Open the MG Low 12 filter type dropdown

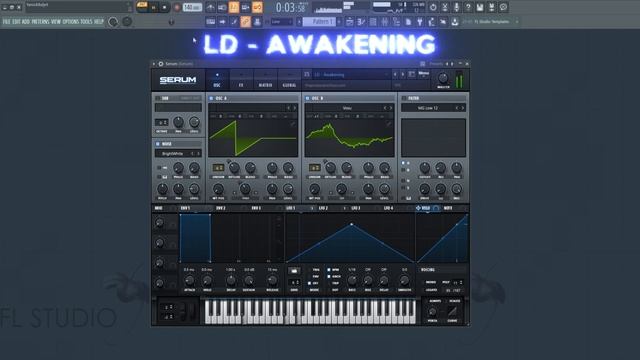click(428, 108)
